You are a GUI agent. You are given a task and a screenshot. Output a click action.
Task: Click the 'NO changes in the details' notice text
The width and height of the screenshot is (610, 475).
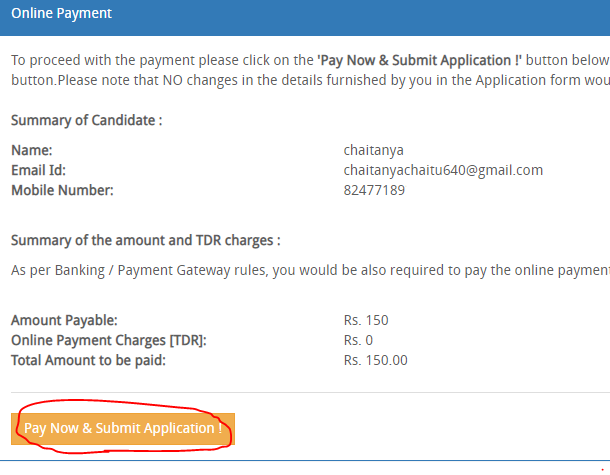(x=243, y=81)
